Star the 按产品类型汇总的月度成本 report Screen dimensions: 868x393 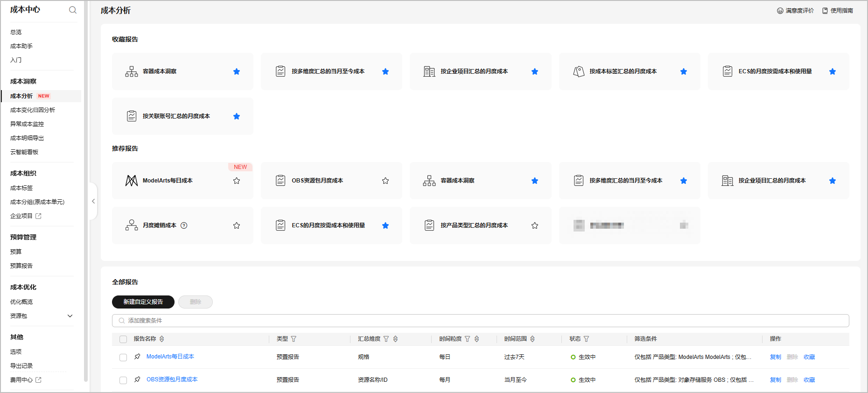click(x=535, y=225)
